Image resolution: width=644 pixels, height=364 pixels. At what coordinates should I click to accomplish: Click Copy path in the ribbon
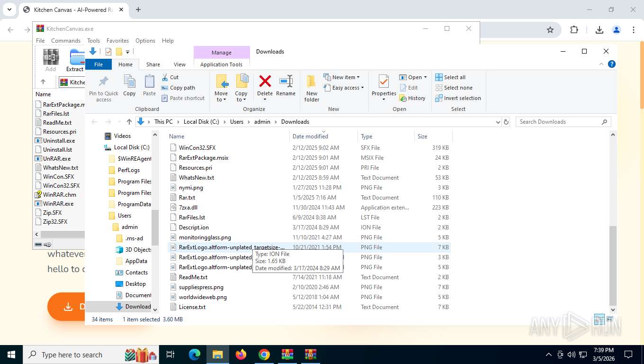(x=178, y=88)
